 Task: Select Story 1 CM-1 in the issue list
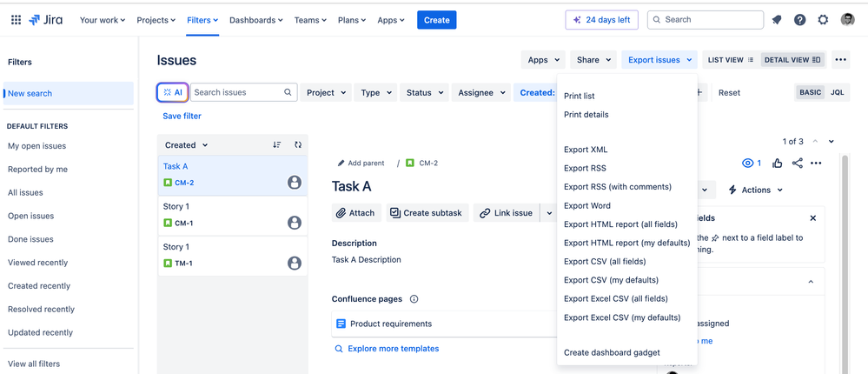(233, 216)
